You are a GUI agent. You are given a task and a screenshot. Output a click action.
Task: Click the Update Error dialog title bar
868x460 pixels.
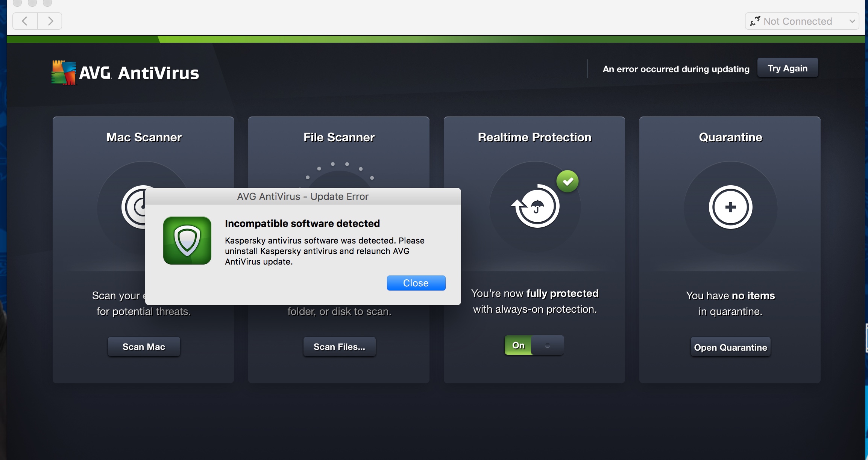tap(303, 197)
